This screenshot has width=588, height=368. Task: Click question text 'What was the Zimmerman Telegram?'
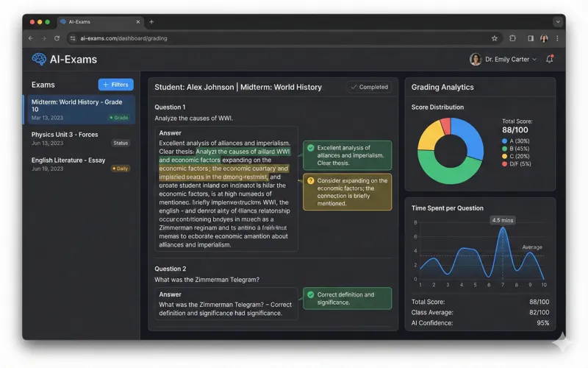click(207, 280)
